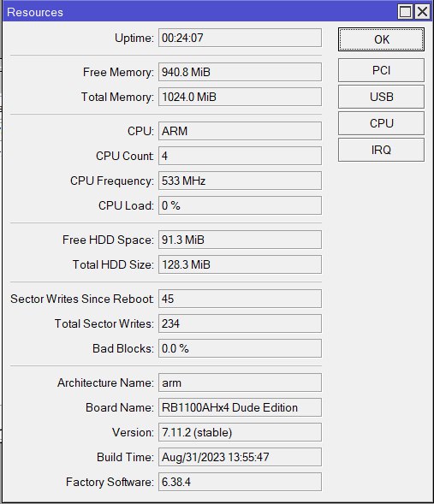Close the Resources window
Viewport: 434px width, 504px height.
[422, 12]
